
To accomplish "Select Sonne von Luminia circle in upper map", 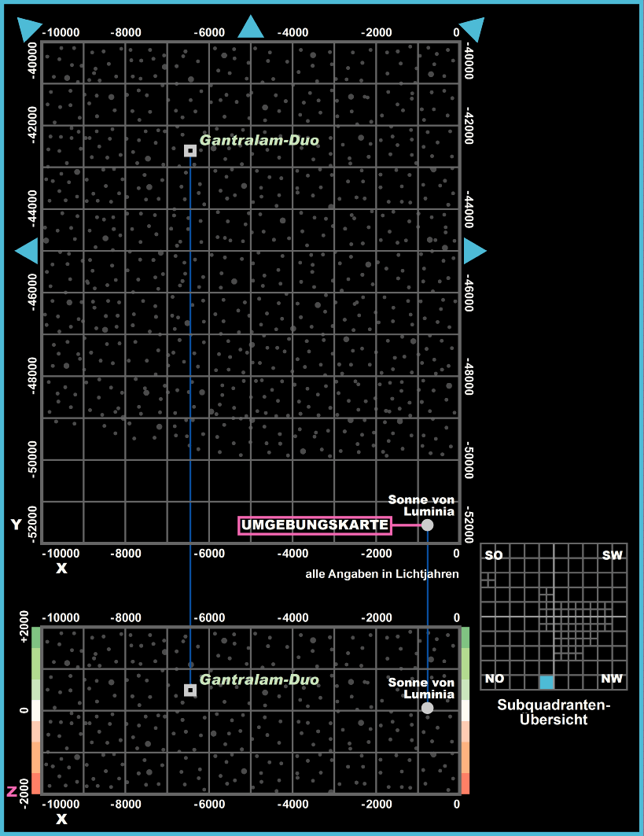I will [x=427, y=525].
